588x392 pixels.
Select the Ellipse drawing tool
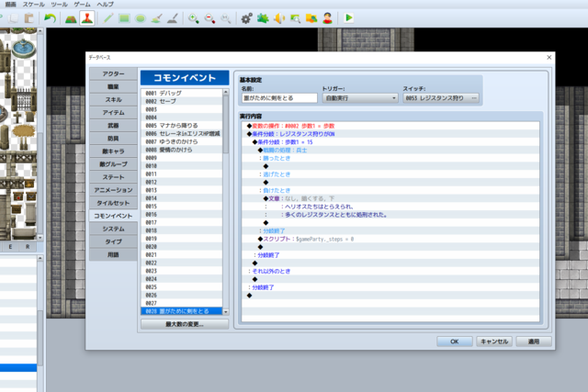[141, 18]
